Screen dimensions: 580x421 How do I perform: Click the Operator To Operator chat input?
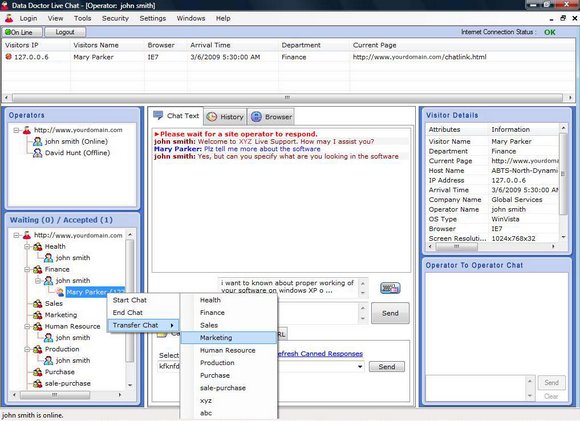[x=476, y=388]
